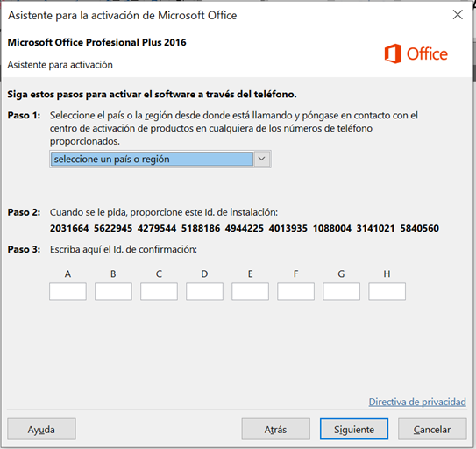The height and width of the screenshot is (449, 476).
Task: Expand the country dropdown arrow
Action: 262,159
